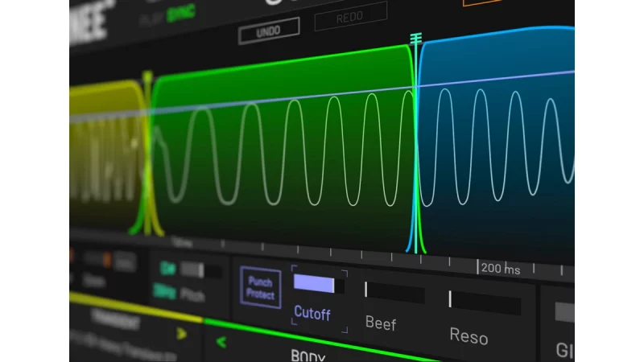Toggle the Punch Protect switch
Screen dimensions: 644x362
pyautogui.click(x=260, y=287)
